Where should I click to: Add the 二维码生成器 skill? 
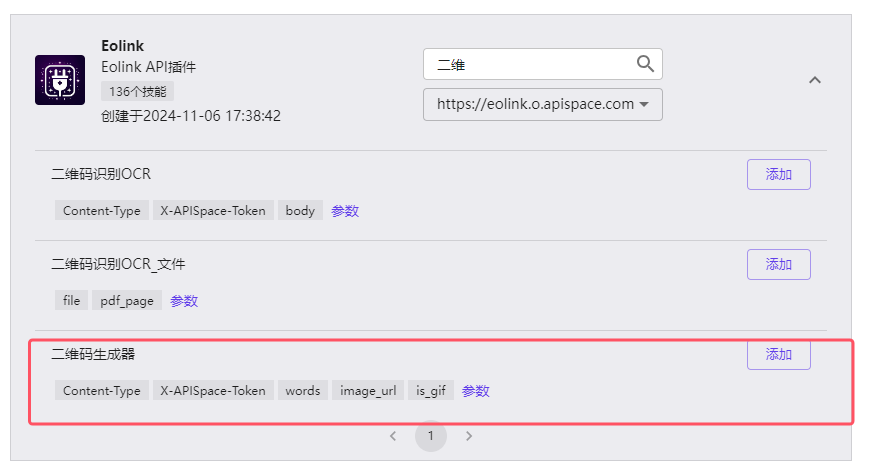pyautogui.click(x=778, y=354)
